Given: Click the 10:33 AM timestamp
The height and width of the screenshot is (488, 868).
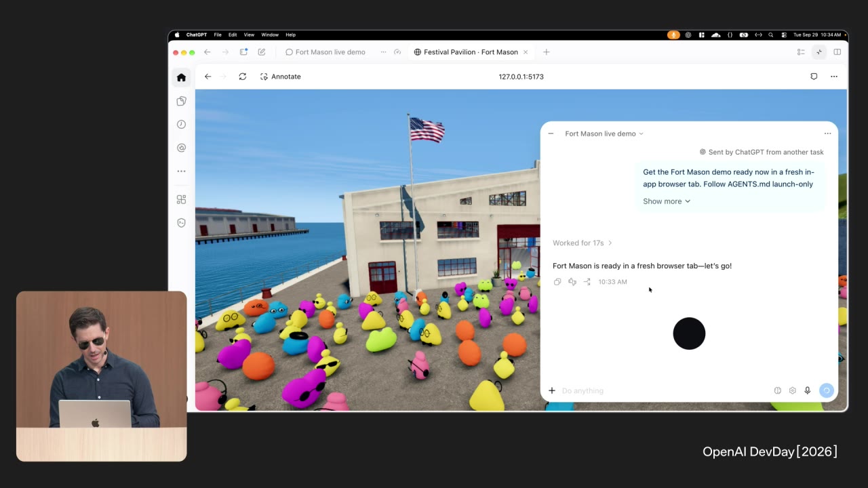Looking at the screenshot, I should (x=612, y=282).
